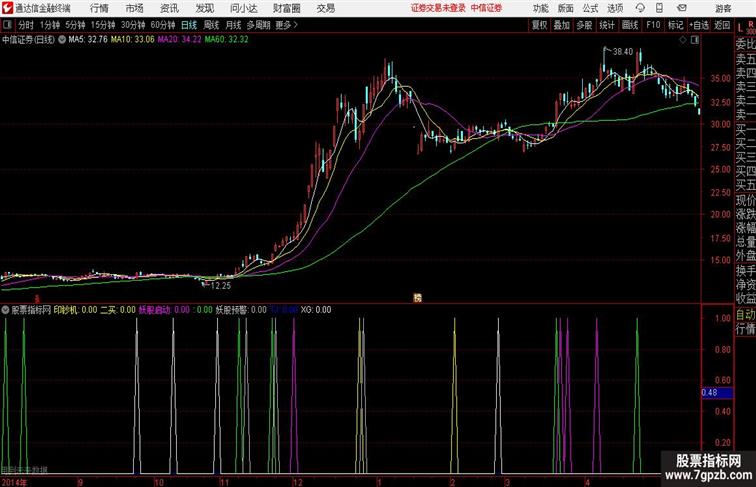Activate the 画线 drawing tool button
The image size is (756, 487).
pyautogui.click(x=630, y=25)
